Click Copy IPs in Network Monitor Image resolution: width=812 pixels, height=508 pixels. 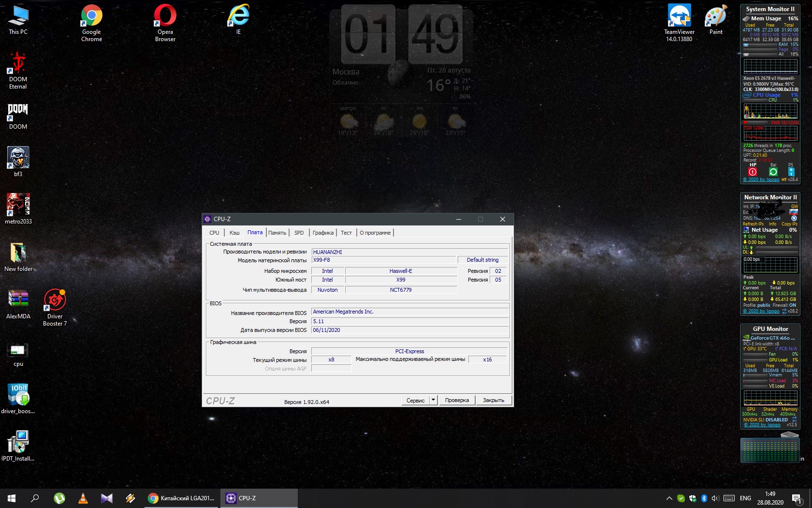pos(790,224)
